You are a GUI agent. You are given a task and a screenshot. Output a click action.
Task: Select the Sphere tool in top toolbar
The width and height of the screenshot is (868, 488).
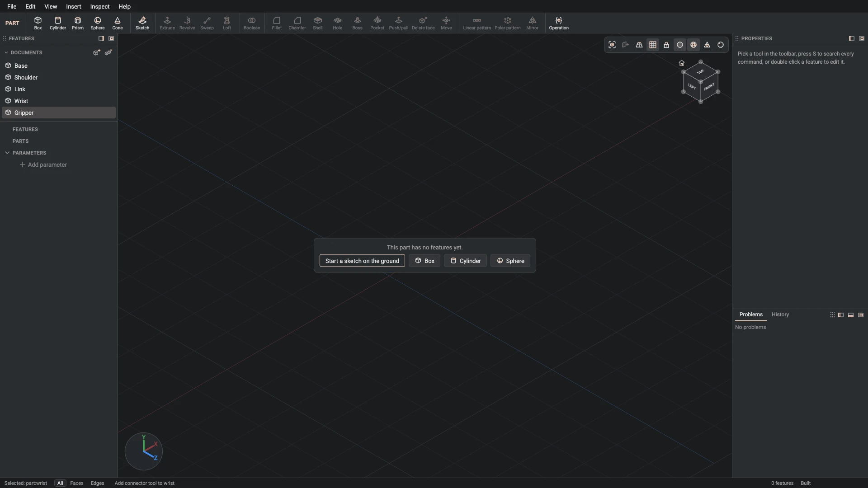tap(98, 23)
